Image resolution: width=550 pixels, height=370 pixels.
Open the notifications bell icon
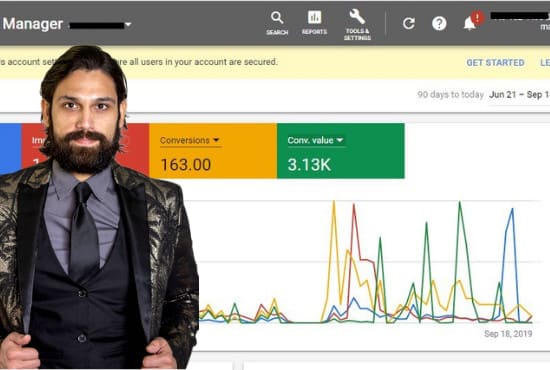(470, 24)
